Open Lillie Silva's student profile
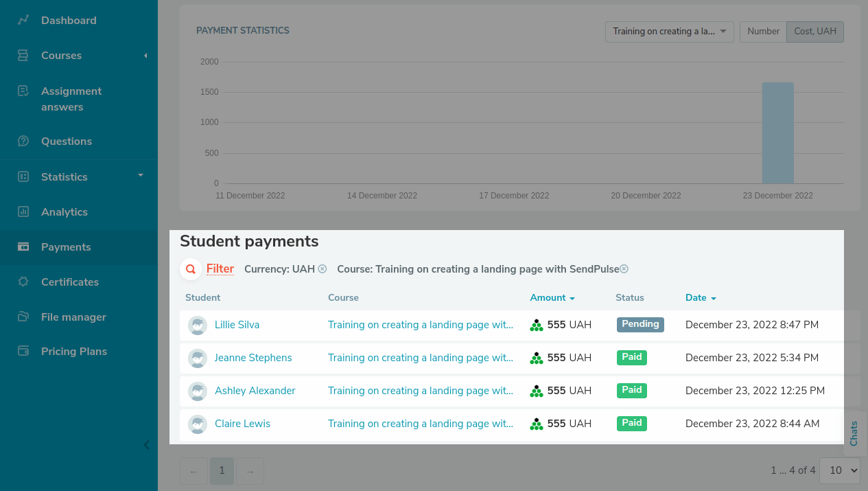Viewport: 868px width, 491px height. pyautogui.click(x=237, y=325)
